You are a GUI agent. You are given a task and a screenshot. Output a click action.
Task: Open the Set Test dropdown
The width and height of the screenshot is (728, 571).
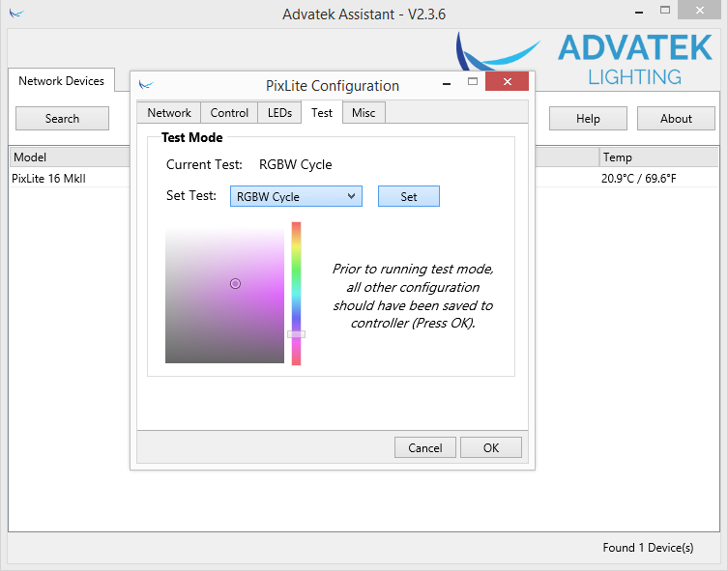(296, 196)
